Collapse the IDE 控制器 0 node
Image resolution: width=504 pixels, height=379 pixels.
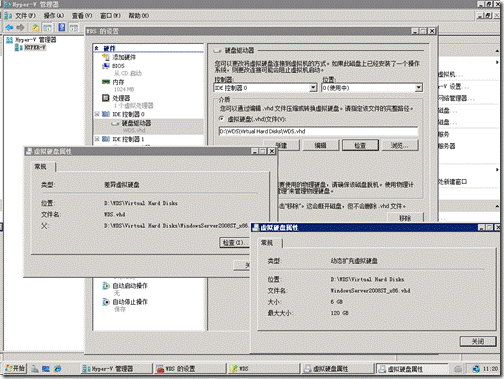point(97,114)
